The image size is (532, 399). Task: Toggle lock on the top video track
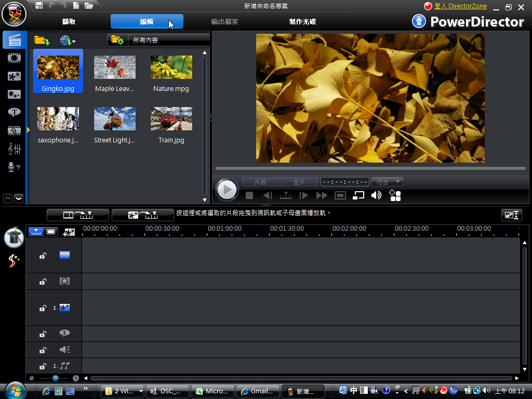pyautogui.click(x=43, y=256)
